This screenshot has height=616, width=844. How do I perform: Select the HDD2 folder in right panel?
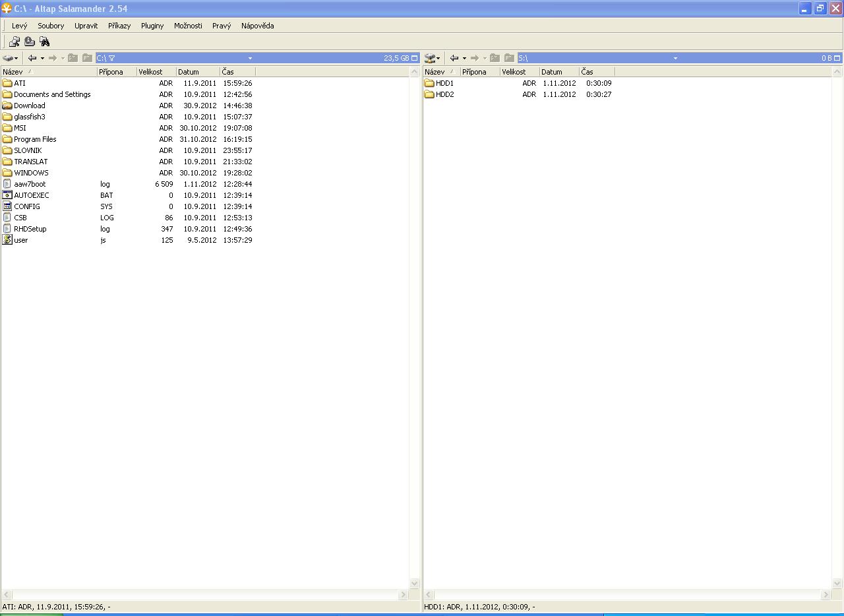tap(444, 94)
